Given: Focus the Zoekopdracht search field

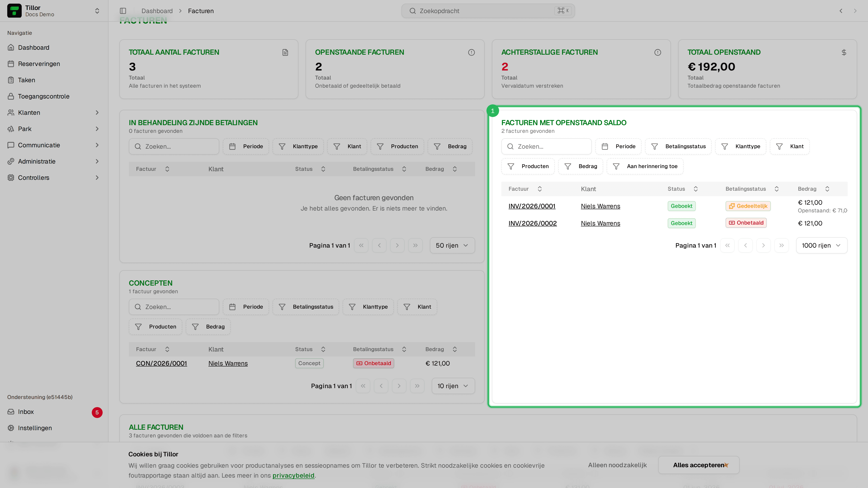Looking at the screenshot, I should tap(488, 11).
